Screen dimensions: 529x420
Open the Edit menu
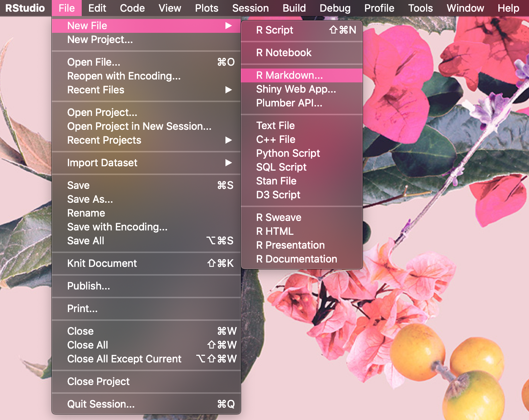97,8
